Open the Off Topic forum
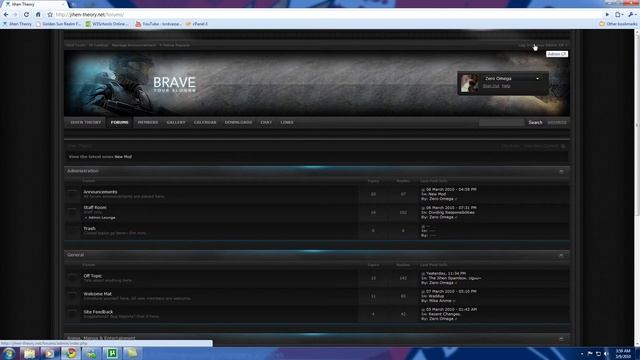 click(92, 276)
